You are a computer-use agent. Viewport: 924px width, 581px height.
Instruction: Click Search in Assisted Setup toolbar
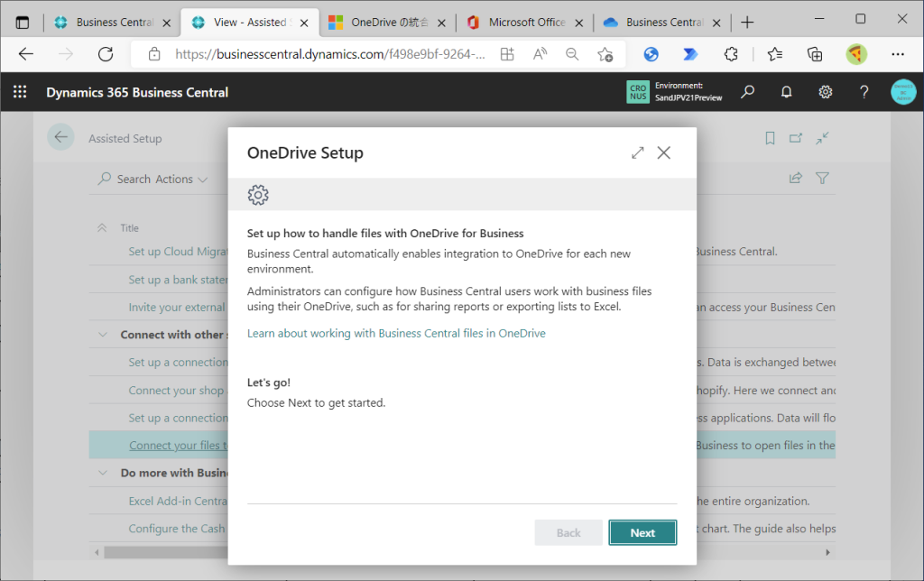click(x=125, y=180)
